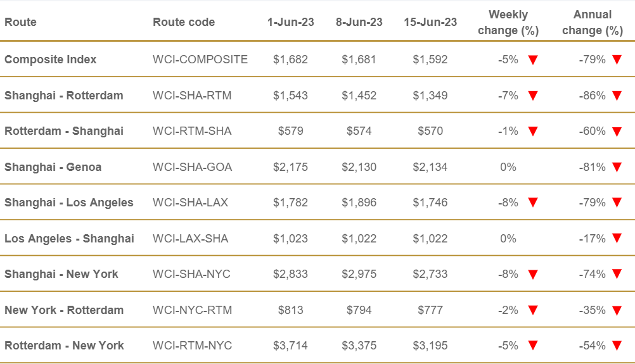This screenshot has width=635, height=364.
Task: Click the red arrow next to -60% annual change
Action: click(617, 132)
